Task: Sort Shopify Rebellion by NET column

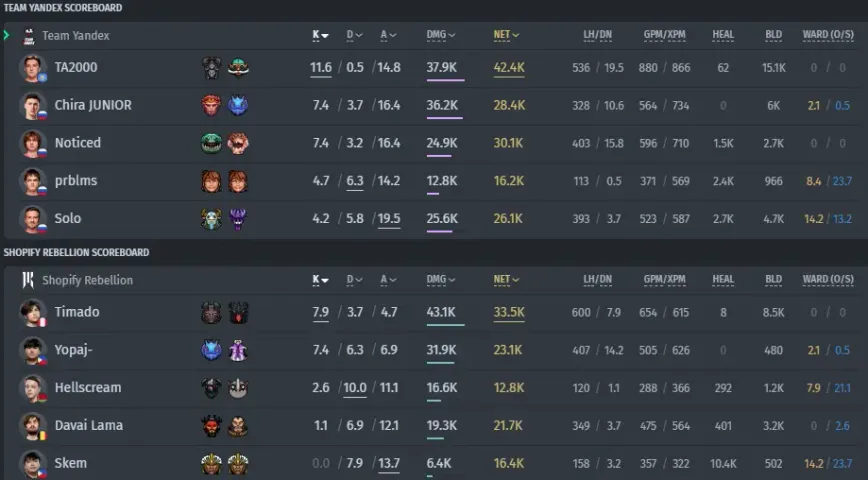Action: pyautogui.click(x=506, y=280)
